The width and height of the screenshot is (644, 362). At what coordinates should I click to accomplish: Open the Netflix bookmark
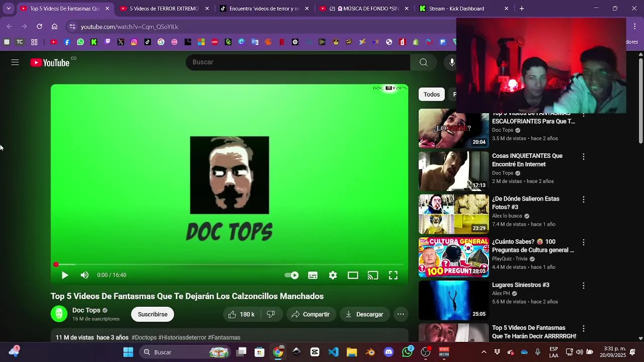[282, 42]
